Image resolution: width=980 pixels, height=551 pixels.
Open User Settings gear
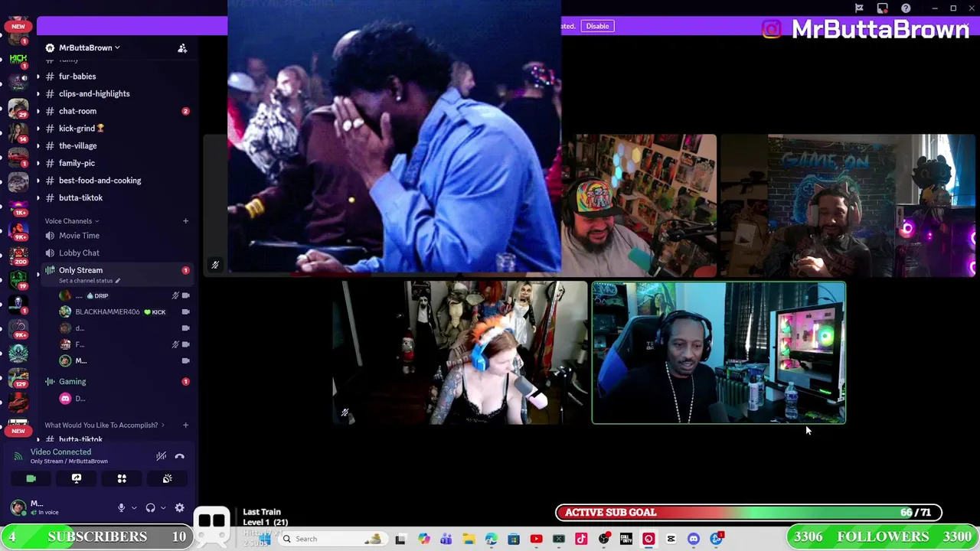tap(179, 507)
